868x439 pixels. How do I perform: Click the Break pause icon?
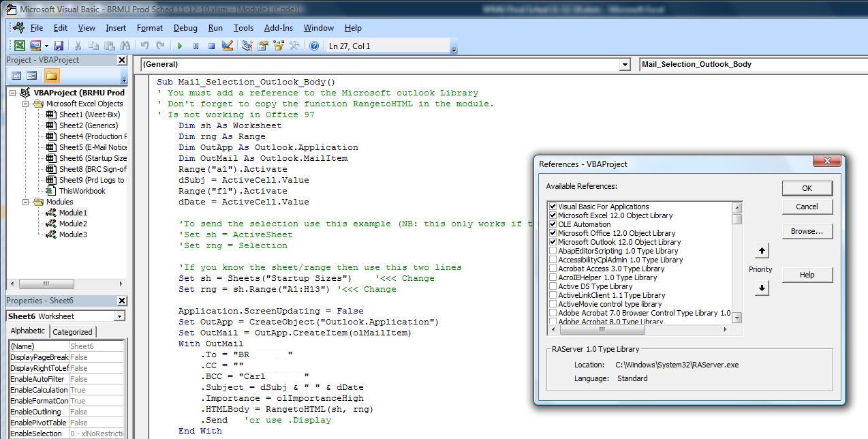click(196, 46)
